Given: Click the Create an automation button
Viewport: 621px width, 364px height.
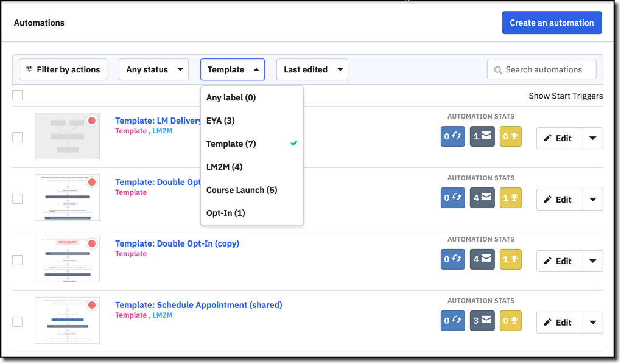Looking at the screenshot, I should [x=552, y=23].
